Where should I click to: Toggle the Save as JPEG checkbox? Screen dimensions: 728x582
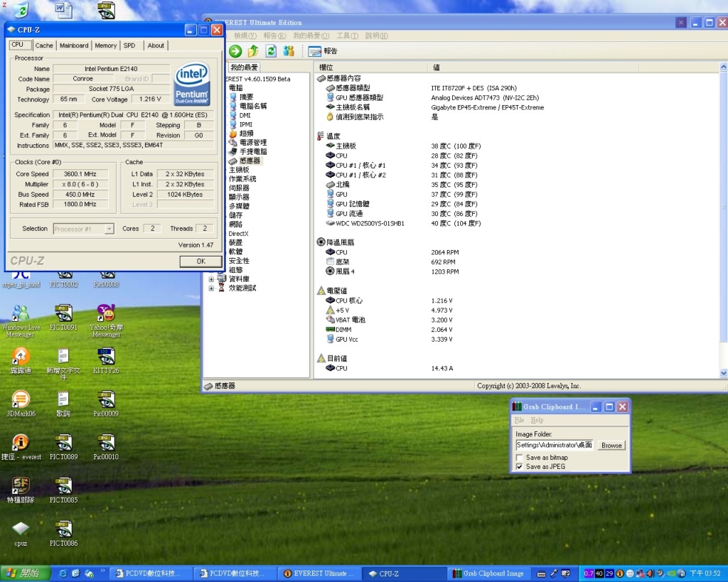click(x=520, y=467)
